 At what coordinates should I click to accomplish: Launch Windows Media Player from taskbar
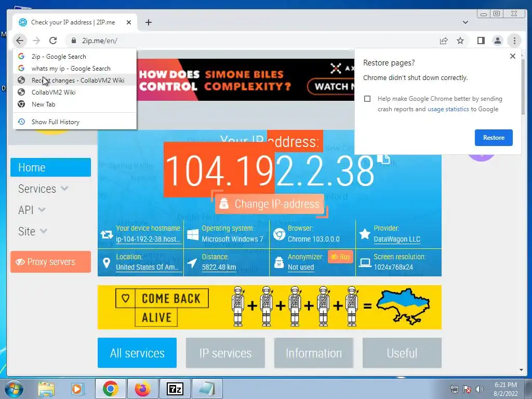pyautogui.click(x=77, y=389)
